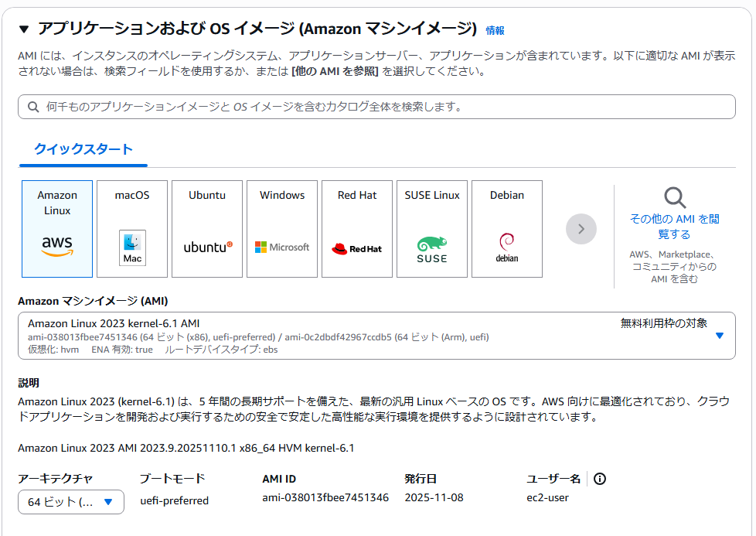Select the Amazon Linux AMI tile
This screenshot has height=536, width=756.
(57, 229)
